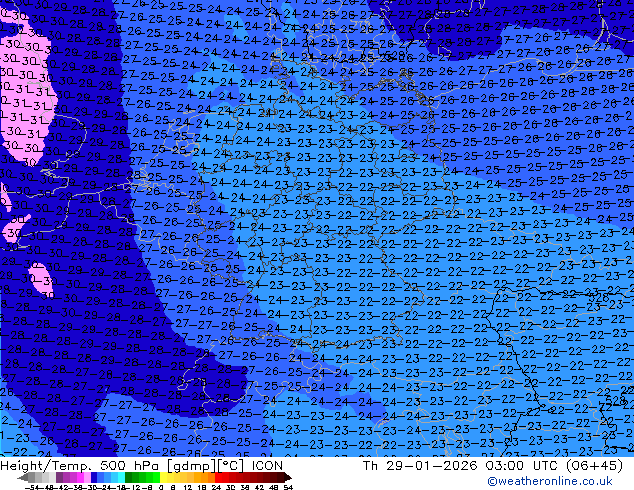Pick the dark green swatch in the legend
Viewport: 634px width, 490px height.
(x=129, y=477)
